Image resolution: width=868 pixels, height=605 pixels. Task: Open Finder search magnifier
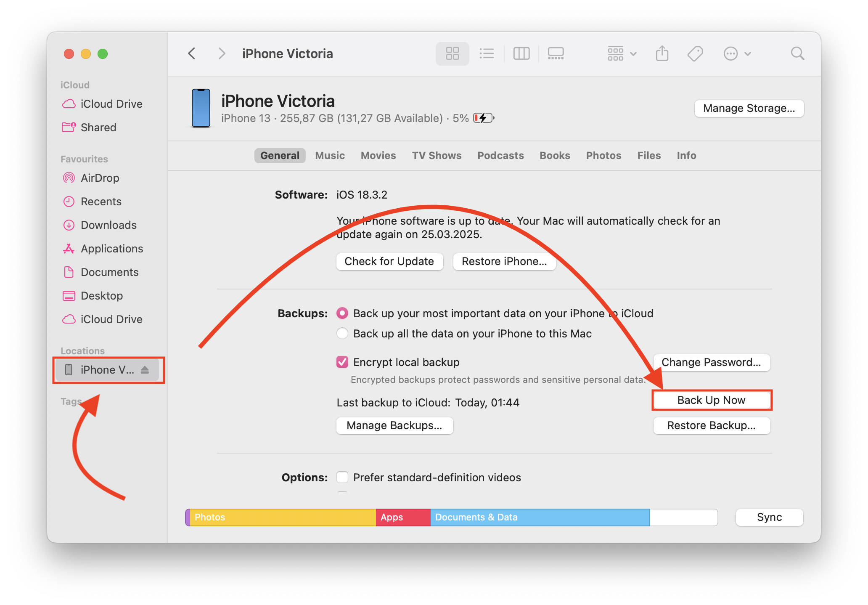pyautogui.click(x=797, y=54)
